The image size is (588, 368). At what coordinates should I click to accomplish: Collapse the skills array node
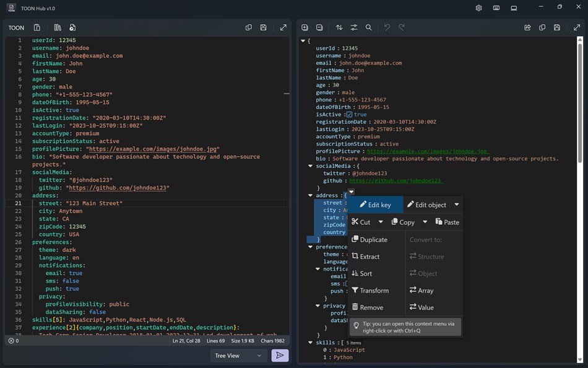click(310, 343)
